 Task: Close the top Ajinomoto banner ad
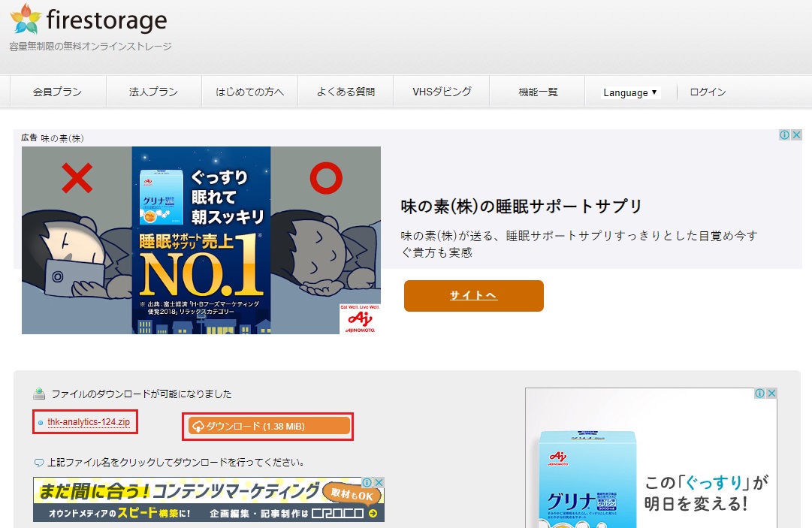tap(796, 134)
